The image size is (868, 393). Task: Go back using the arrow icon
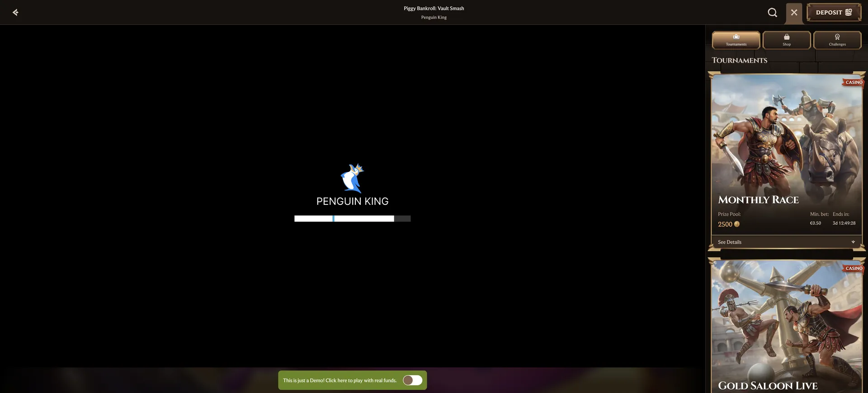point(15,12)
